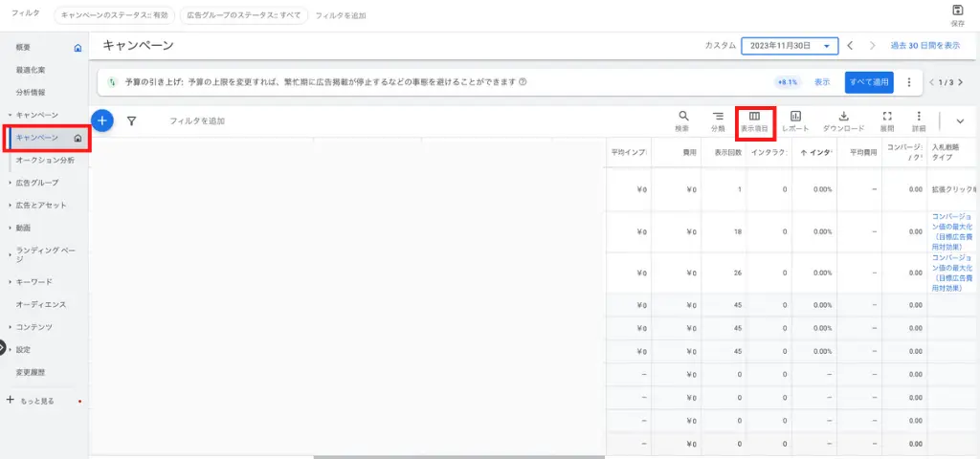Click the 過去 30 日間を表示 link

tap(924, 45)
